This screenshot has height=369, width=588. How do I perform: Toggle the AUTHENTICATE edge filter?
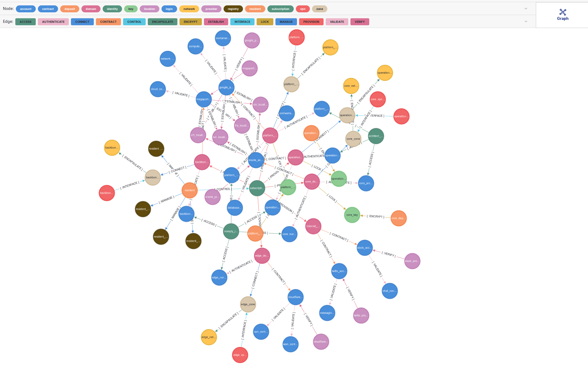pos(53,22)
